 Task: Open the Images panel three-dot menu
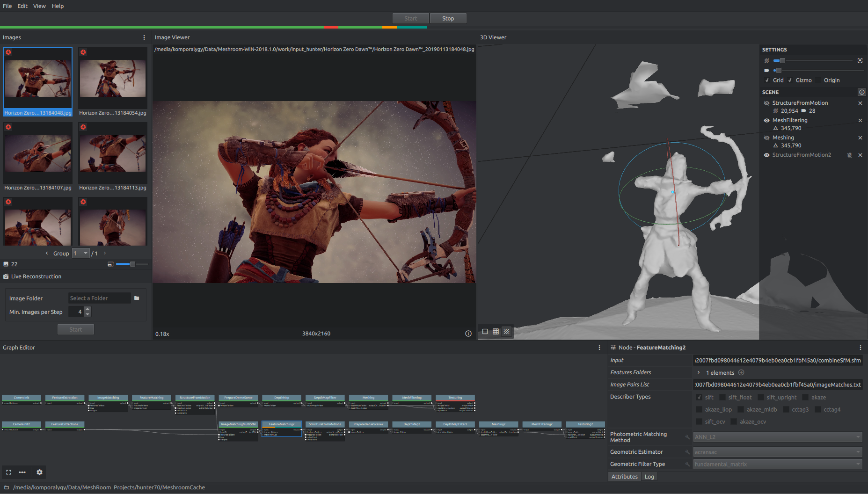144,37
